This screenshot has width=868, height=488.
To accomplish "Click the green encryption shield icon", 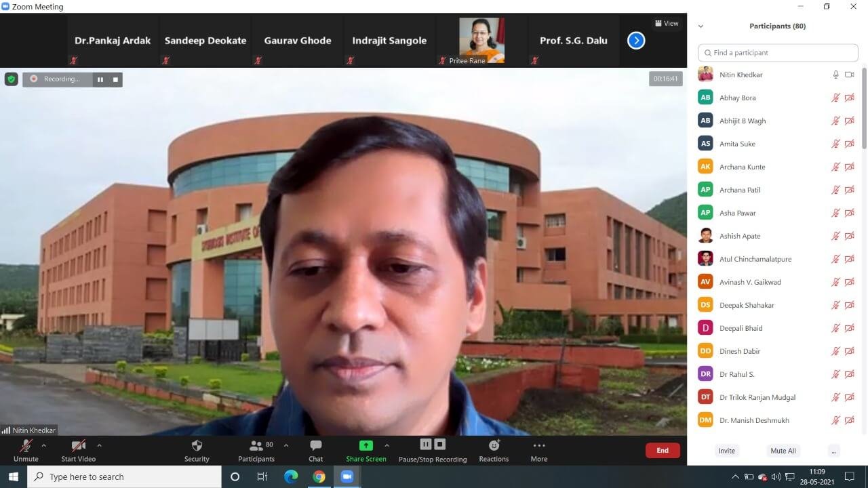I will (12, 79).
